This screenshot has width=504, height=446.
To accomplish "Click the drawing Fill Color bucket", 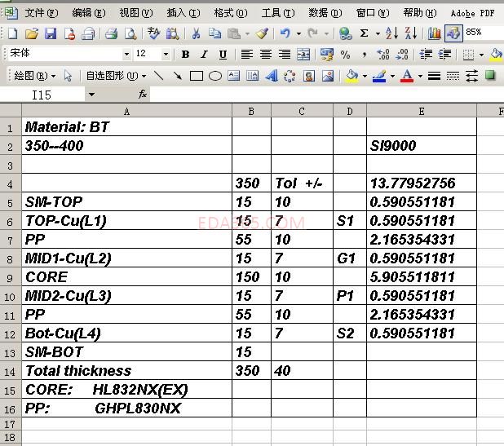I will coord(352,76).
